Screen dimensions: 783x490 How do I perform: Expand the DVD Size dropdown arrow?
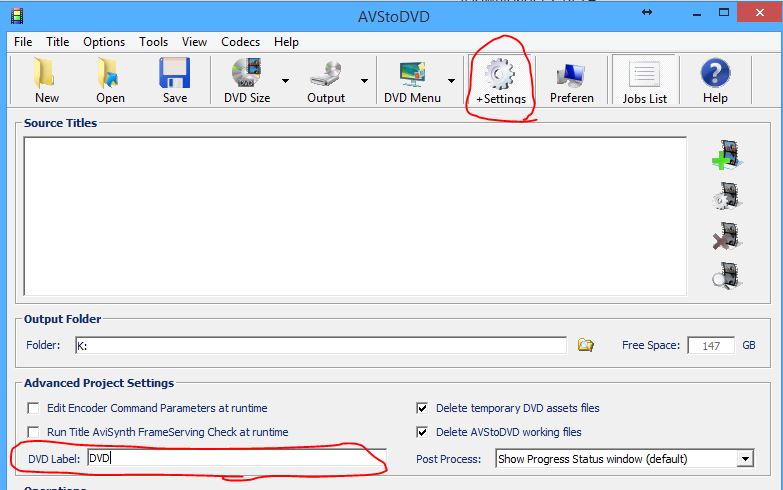(285, 80)
